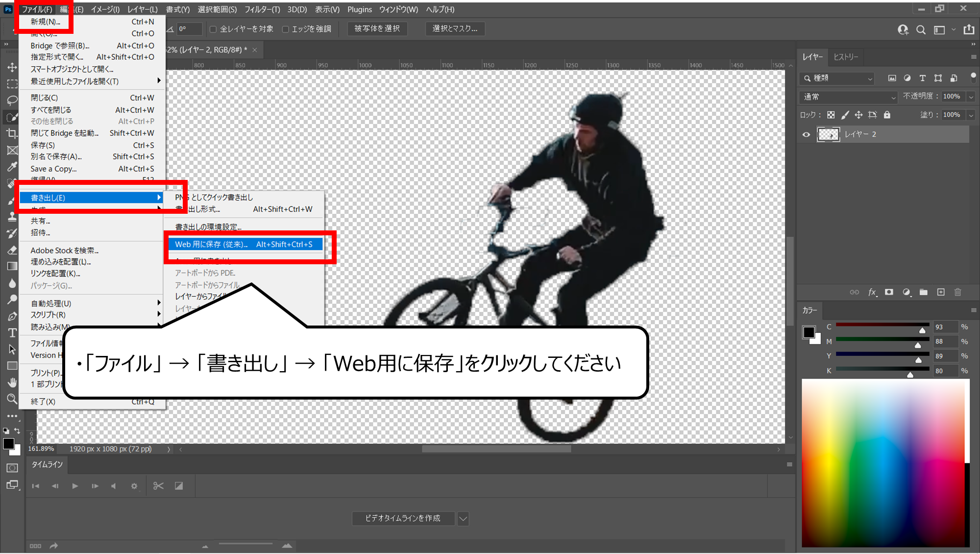The image size is (980, 554).
Task: Open timeline settings gear icon
Action: 134,486
